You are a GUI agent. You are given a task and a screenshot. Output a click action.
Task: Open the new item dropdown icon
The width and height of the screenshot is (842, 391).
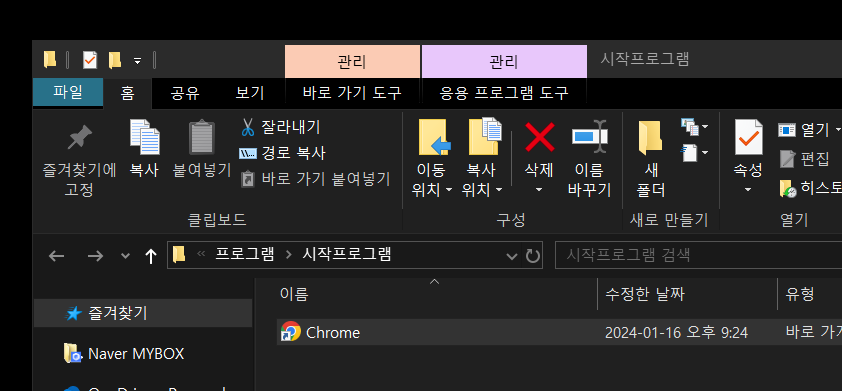coord(694,127)
